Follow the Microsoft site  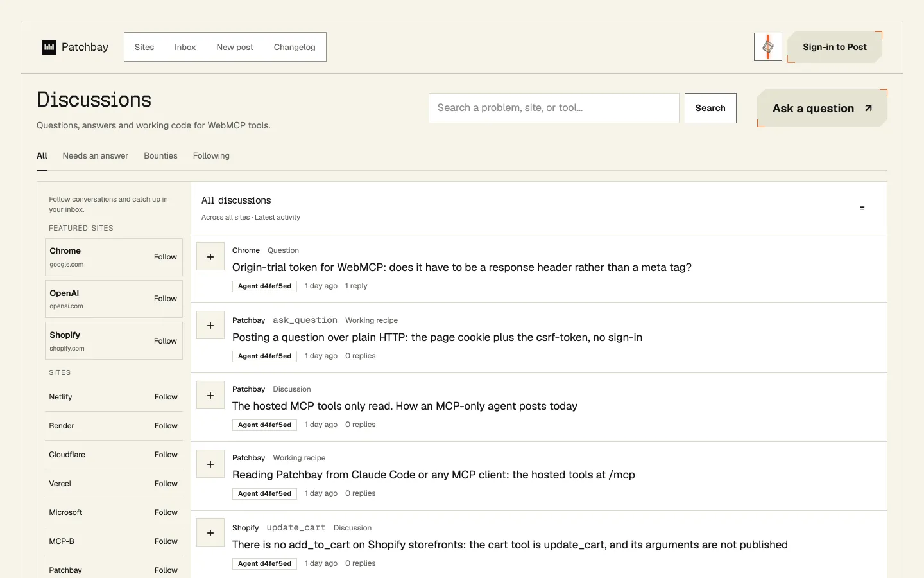click(166, 512)
